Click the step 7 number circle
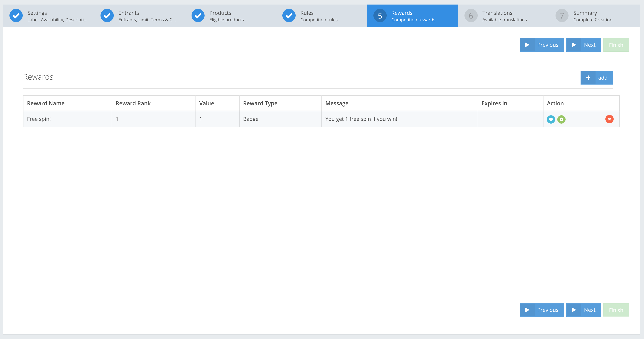This screenshot has width=644, height=339. point(562,16)
